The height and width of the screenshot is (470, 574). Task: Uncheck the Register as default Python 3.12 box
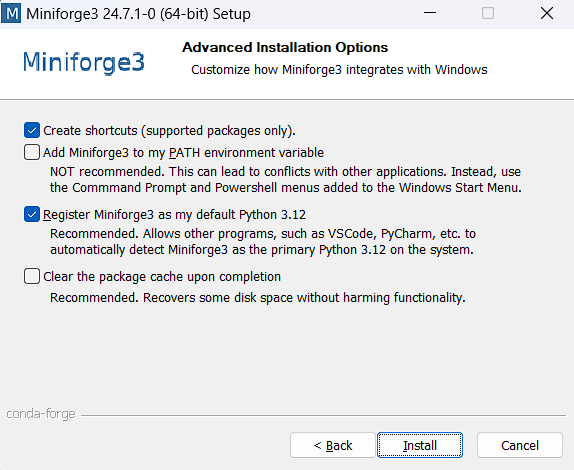pos(32,215)
